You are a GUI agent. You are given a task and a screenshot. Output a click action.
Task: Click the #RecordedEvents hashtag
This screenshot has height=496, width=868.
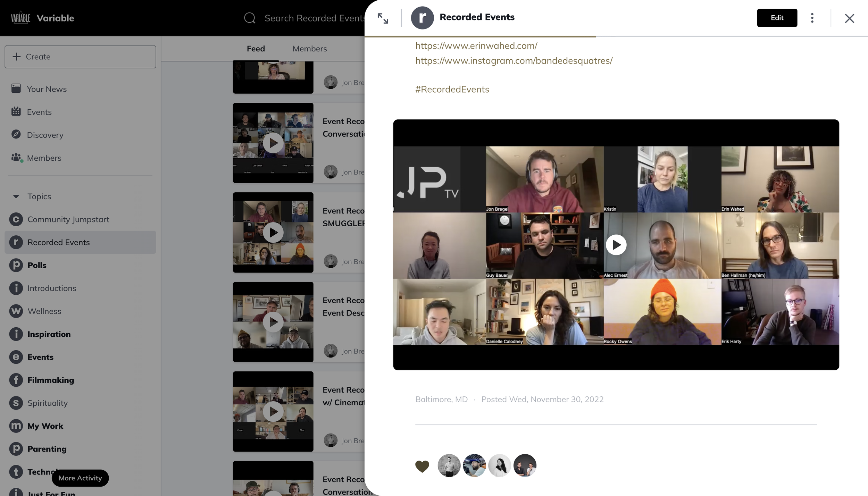[x=452, y=89]
